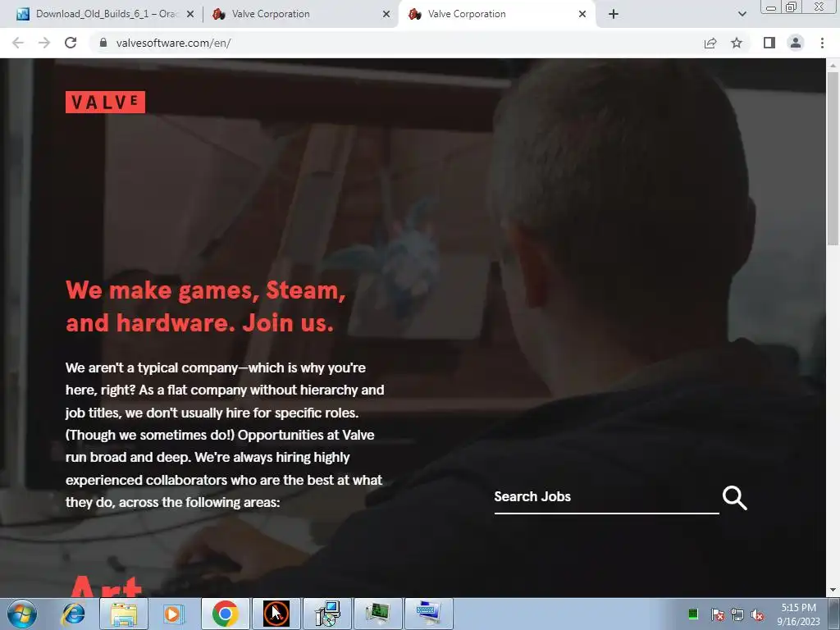The width and height of the screenshot is (840, 630).
Task: Click the network tray icon
Action: coord(737,614)
